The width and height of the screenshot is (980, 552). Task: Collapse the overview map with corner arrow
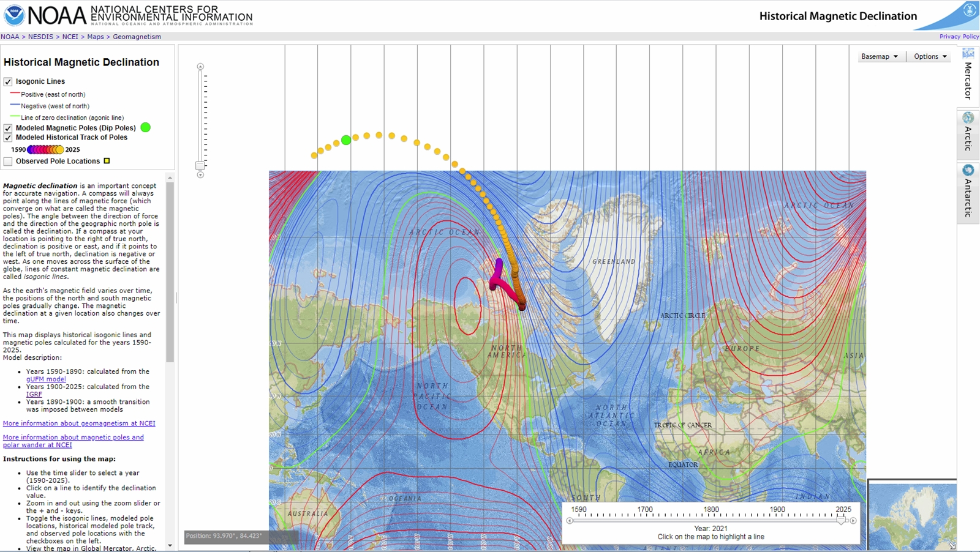tap(952, 546)
